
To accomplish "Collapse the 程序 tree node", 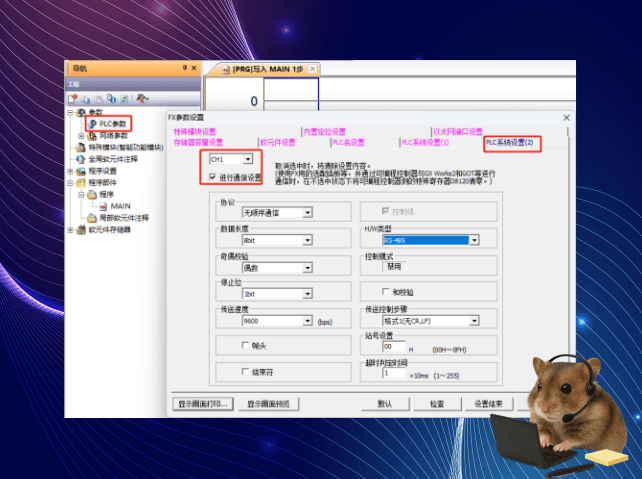I will pyautogui.click(x=81, y=194).
